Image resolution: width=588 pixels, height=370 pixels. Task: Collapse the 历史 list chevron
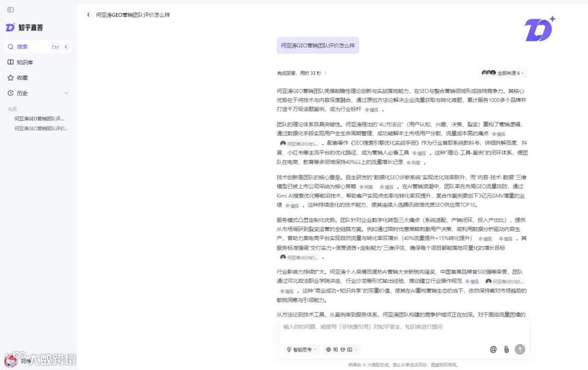coord(66,93)
